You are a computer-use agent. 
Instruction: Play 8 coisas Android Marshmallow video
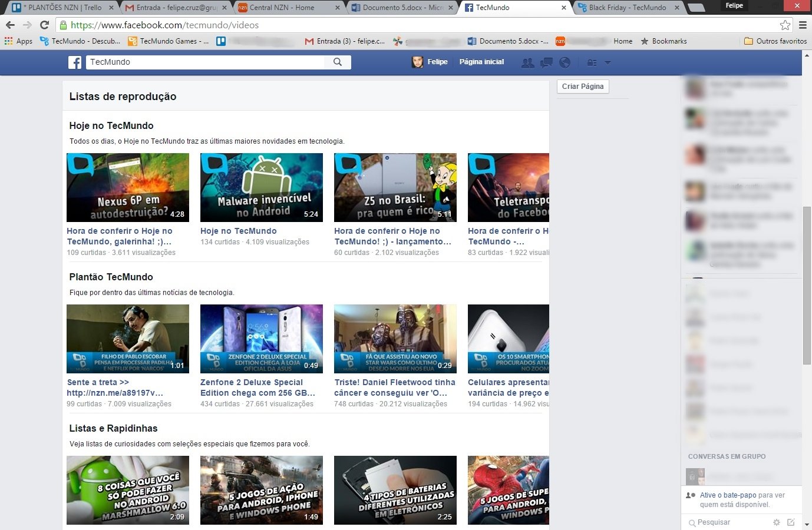pyautogui.click(x=128, y=490)
